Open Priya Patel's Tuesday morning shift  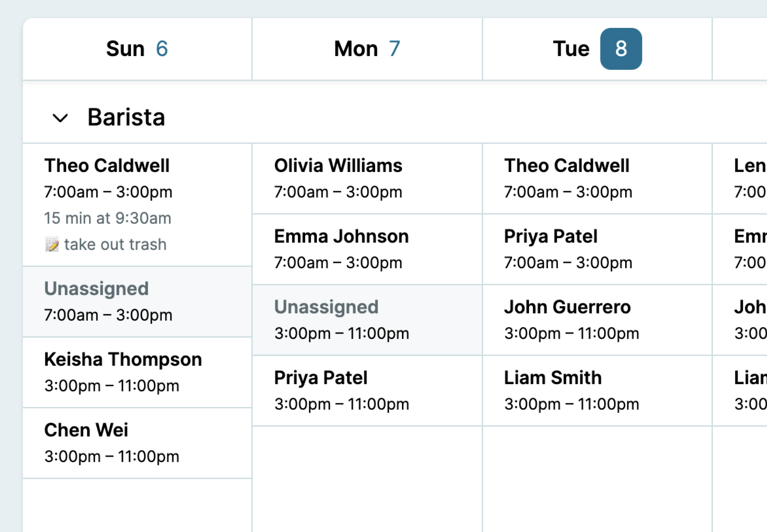tap(597, 249)
